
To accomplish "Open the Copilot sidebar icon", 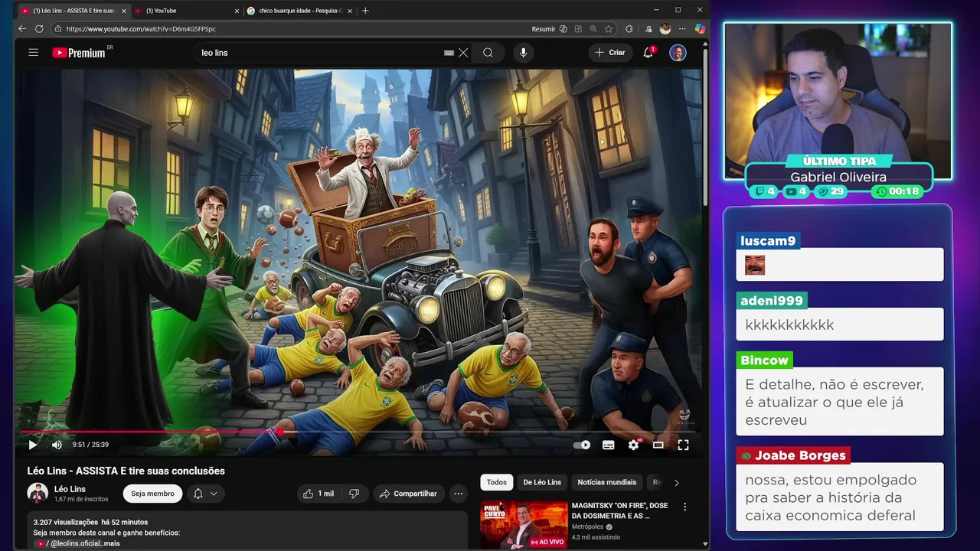I will 699,29.
